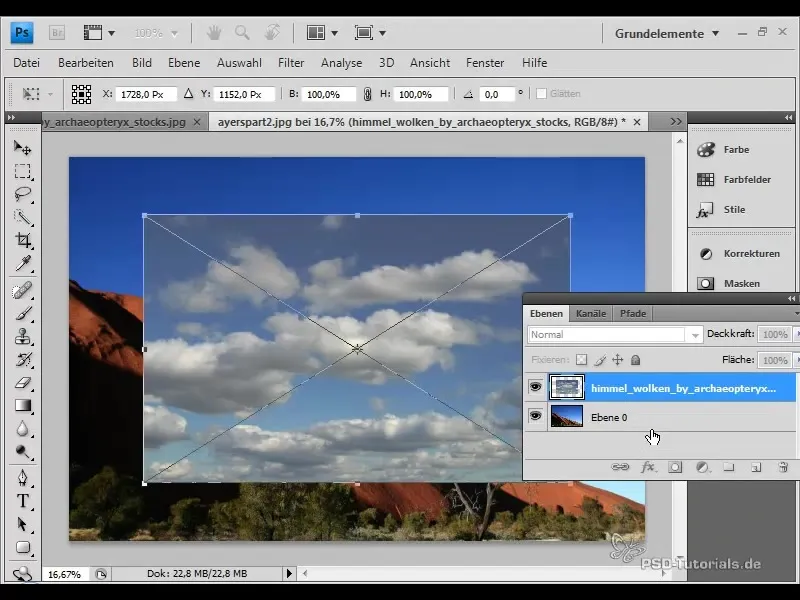Open the blend mode Normal dropdown
The image size is (800, 600).
615,335
